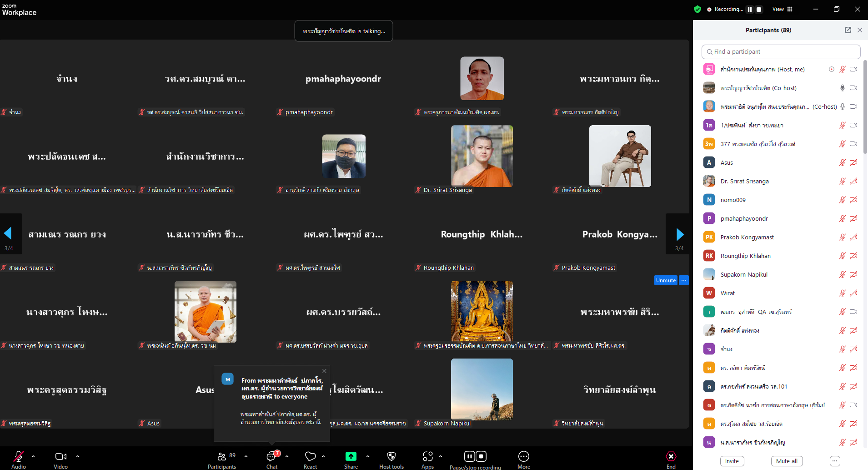Toggle Video camera in toolbar
This screenshot has width=868, height=470.
coord(60,456)
